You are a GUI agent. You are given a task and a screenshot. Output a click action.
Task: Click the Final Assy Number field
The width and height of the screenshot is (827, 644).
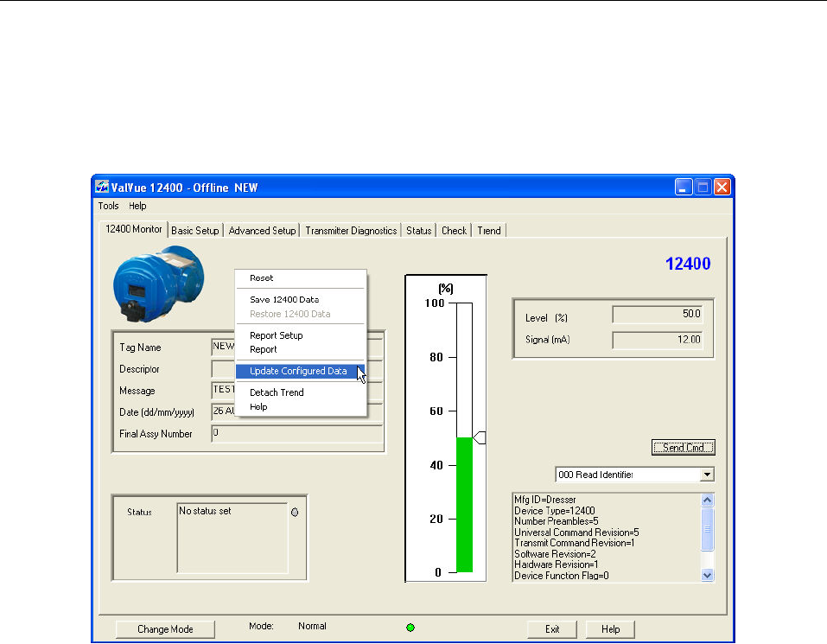297,434
